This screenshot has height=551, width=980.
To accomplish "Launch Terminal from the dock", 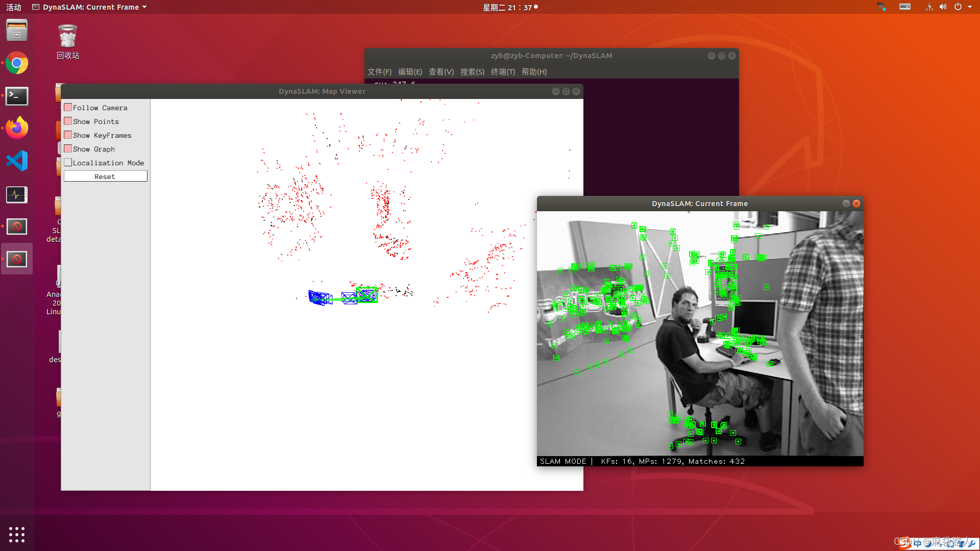I will pos(17,96).
